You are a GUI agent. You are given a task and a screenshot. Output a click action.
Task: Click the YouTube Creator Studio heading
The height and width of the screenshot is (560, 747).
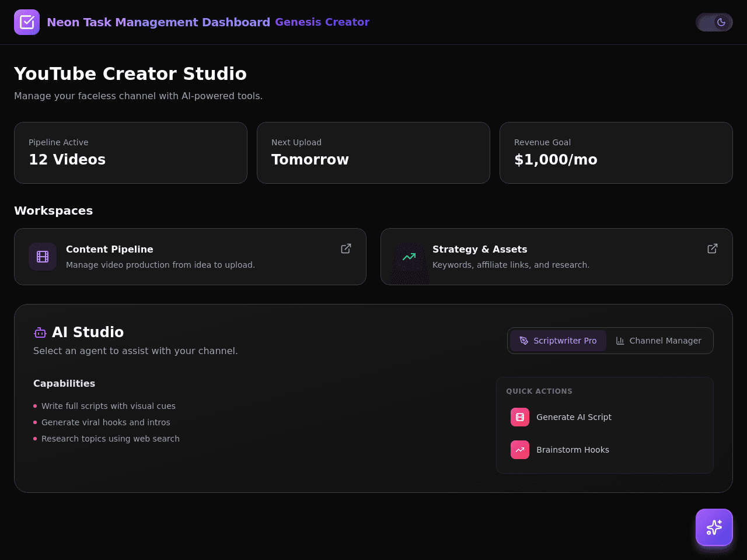[x=130, y=73]
